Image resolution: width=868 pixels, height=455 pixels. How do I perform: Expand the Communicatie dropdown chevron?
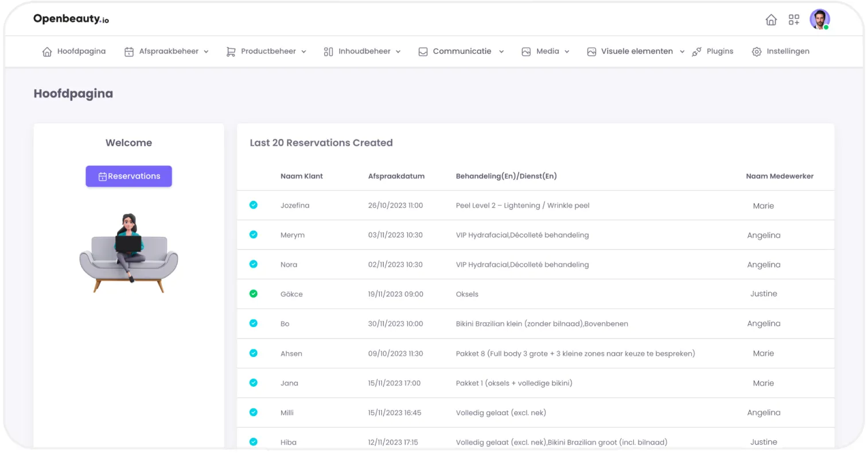(x=501, y=52)
